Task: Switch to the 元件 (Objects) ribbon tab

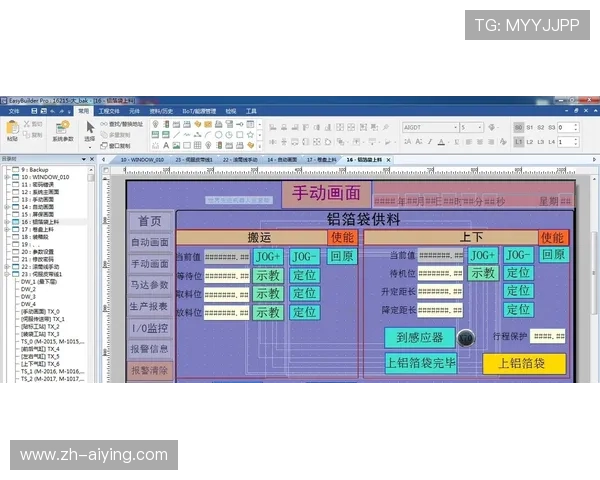Action: point(134,111)
